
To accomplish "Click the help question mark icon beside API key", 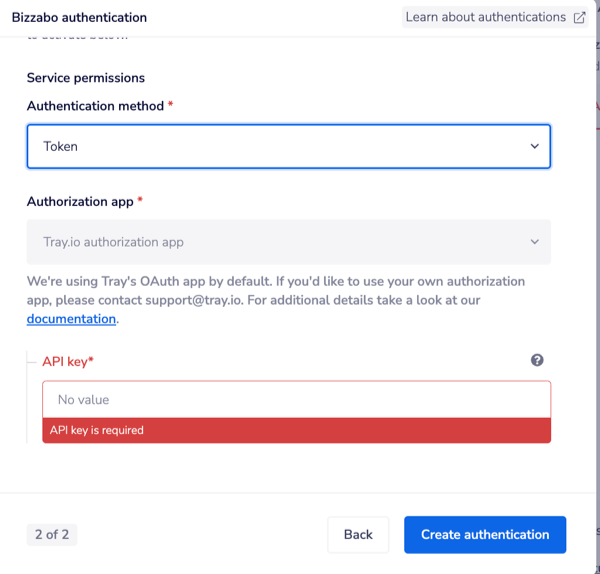I will pos(537,360).
